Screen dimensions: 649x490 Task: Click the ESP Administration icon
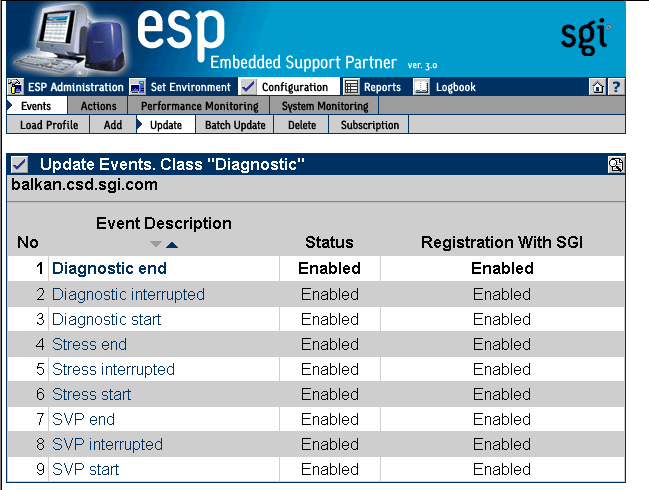coord(15,87)
